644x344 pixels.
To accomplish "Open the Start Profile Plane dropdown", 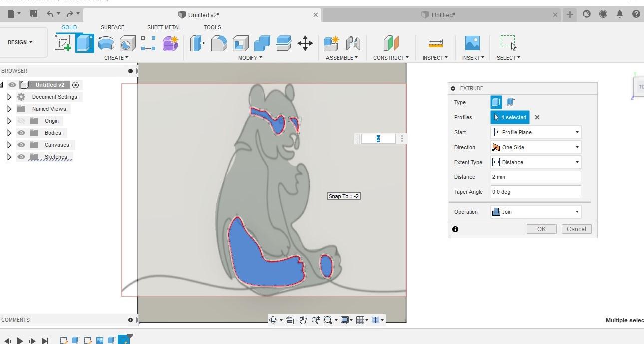I will [536, 132].
